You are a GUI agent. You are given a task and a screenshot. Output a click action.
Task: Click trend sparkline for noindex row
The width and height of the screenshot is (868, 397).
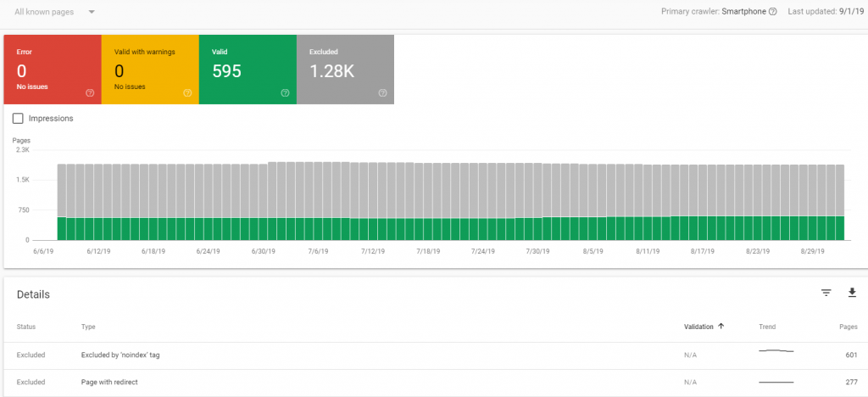tap(776, 351)
